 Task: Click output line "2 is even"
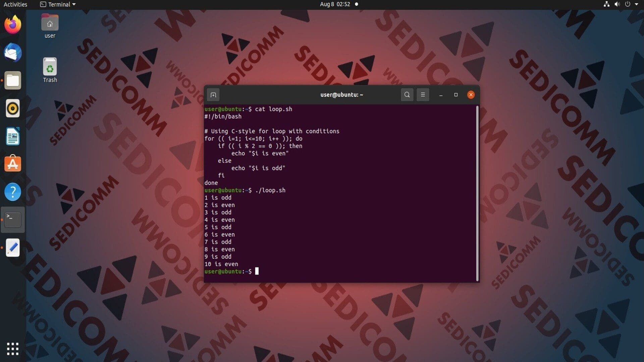219,205
